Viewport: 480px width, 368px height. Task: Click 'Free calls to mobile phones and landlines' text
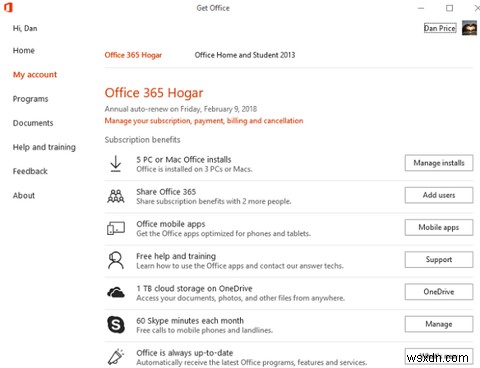pos(204,330)
